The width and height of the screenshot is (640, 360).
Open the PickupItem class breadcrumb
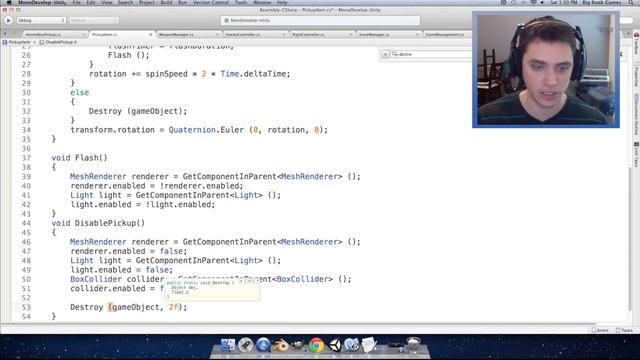tap(17, 42)
